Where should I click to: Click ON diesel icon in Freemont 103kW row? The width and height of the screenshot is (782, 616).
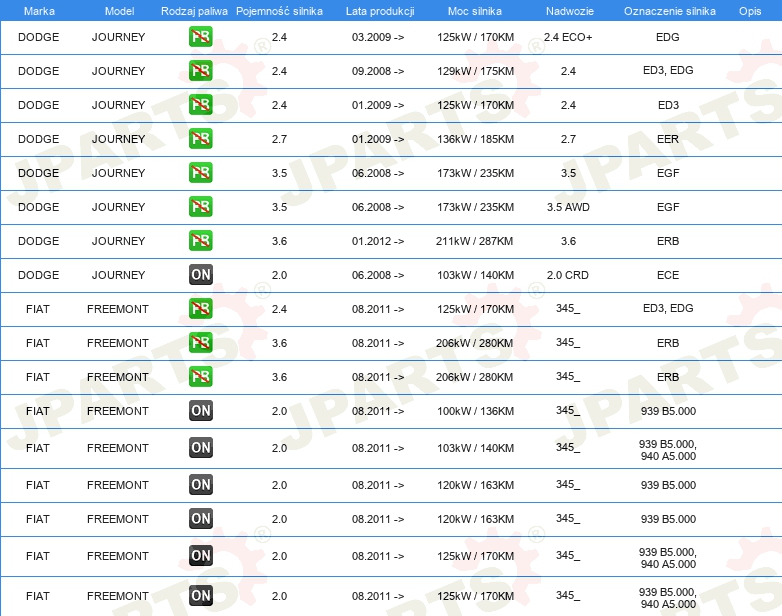tap(200, 447)
